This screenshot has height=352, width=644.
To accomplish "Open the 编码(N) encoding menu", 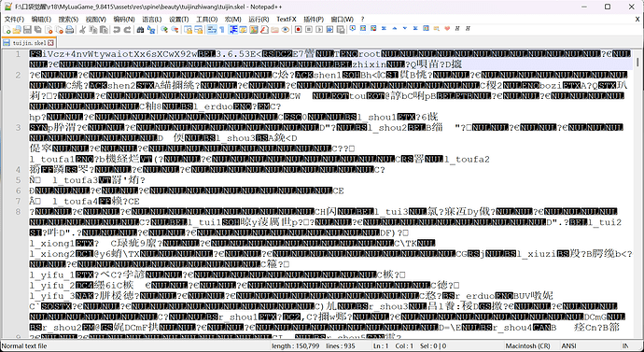I will tap(124, 20).
